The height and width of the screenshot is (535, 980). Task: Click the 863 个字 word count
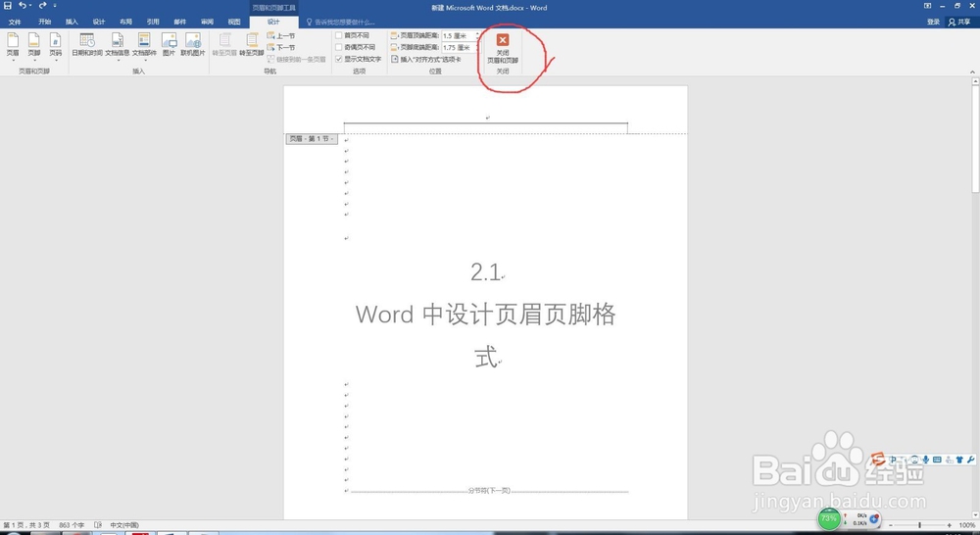click(x=72, y=525)
